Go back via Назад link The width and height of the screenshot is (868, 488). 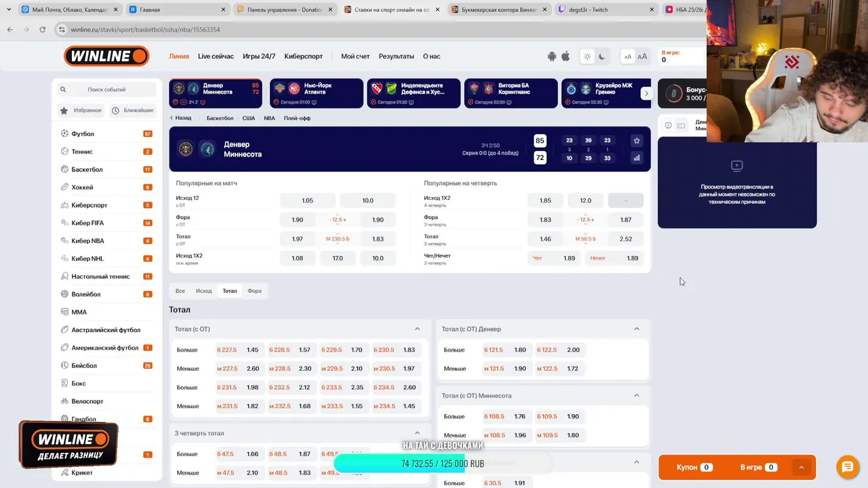pos(180,118)
